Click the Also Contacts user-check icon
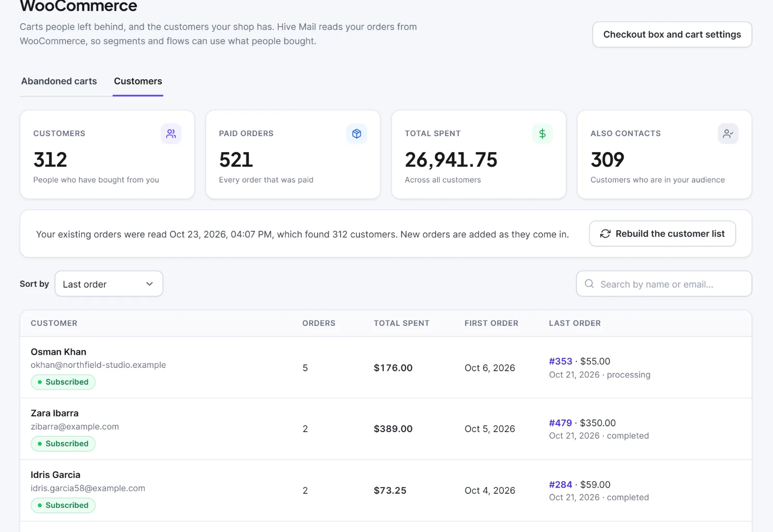Screen dimensions: 773x532 click(x=728, y=134)
